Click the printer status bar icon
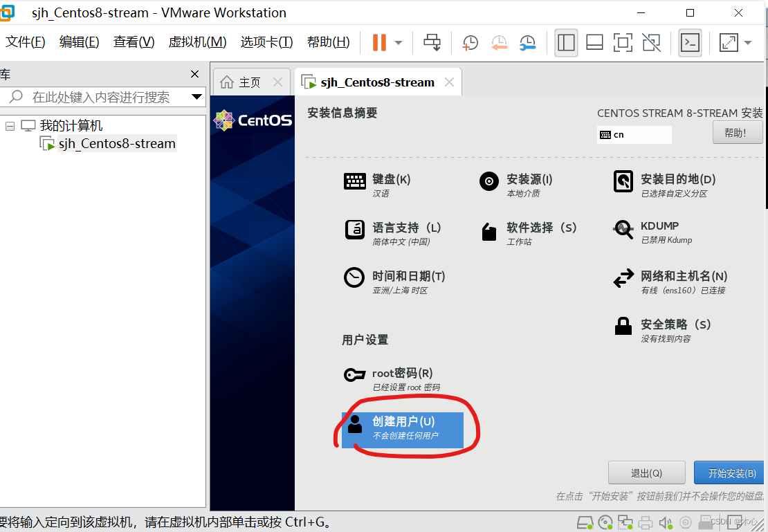The image size is (768, 532). tap(646, 523)
